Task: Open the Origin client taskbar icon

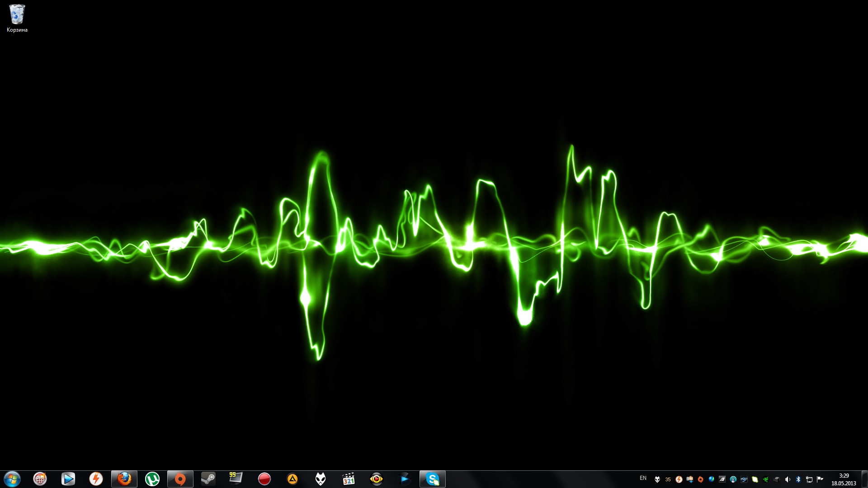Action: (x=180, y=479)
